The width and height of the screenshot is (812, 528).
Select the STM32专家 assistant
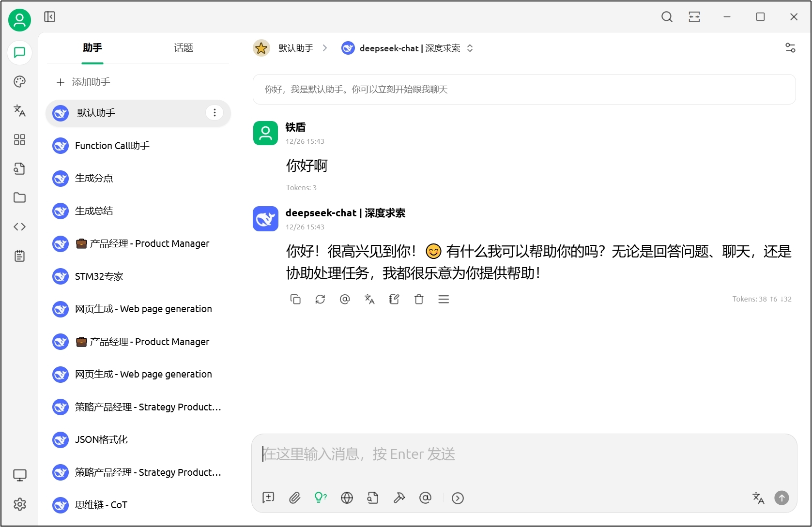[138, 276]
